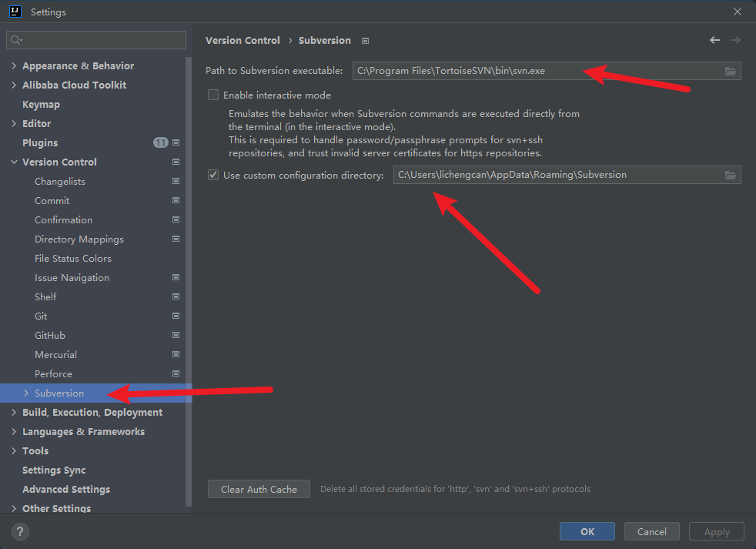Collapse the Version Control section
Viewport: 756px width, 549px height.
click(x=14, y=162)
